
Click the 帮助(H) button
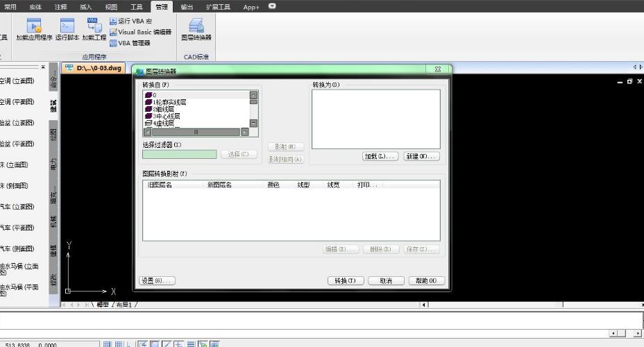(426, 281)
